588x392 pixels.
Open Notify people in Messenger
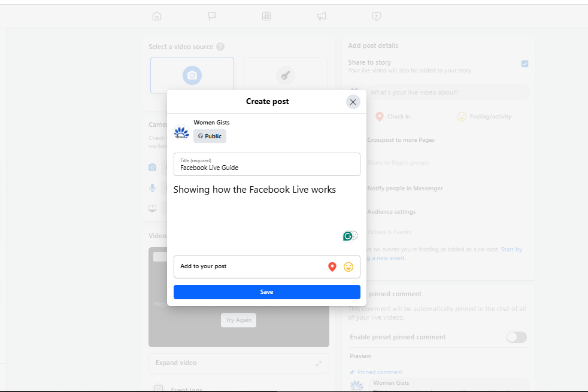405,188
